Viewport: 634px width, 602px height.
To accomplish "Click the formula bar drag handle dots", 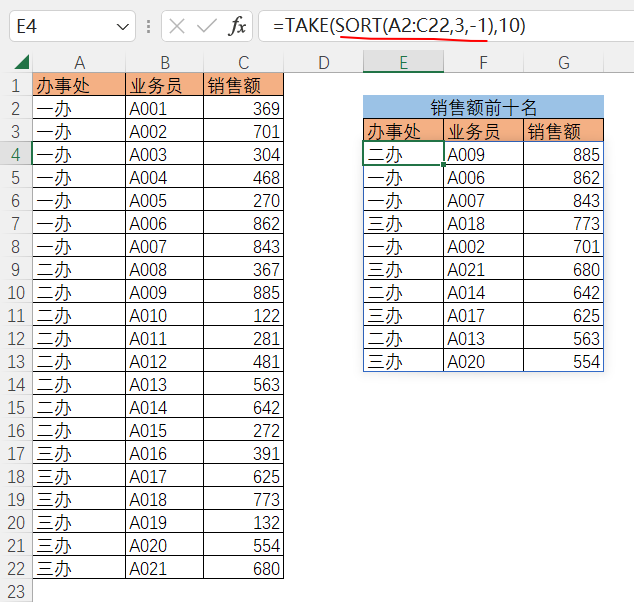I will (x=149, y=27).
